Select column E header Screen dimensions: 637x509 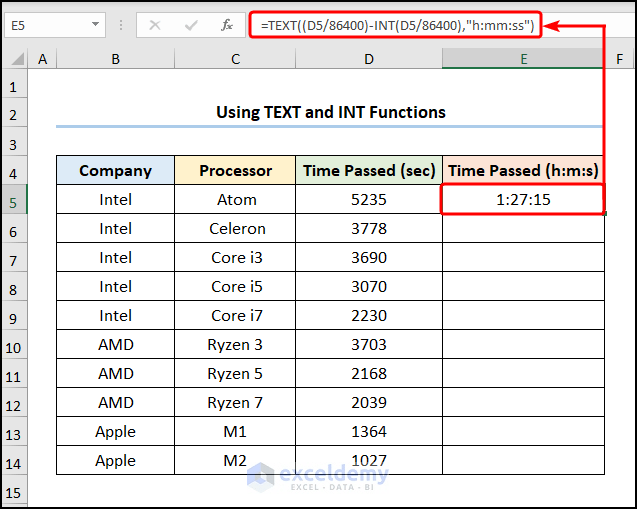[x=523, y=59]
